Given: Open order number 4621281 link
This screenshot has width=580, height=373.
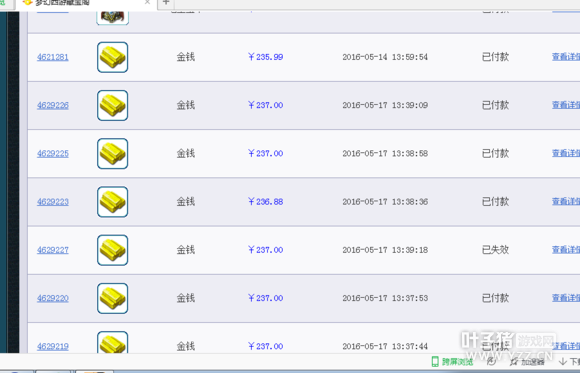Looking at the screenshot, I should 53,57.
